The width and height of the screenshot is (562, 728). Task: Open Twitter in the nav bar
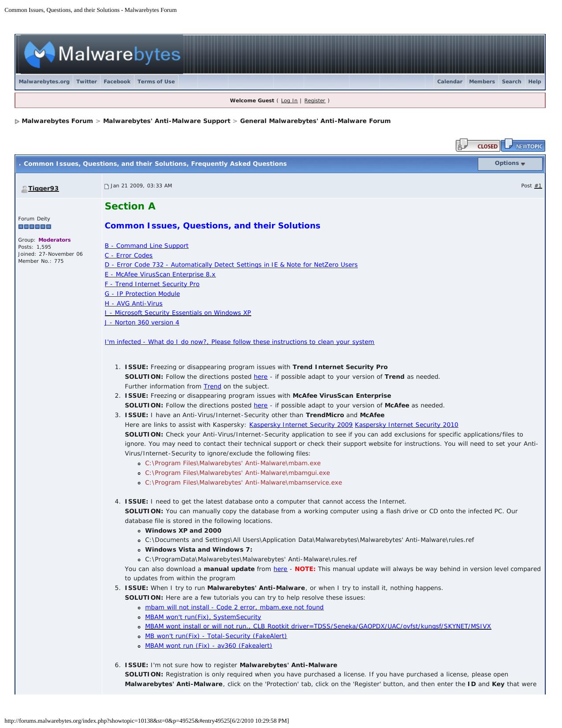pos(86,82)
